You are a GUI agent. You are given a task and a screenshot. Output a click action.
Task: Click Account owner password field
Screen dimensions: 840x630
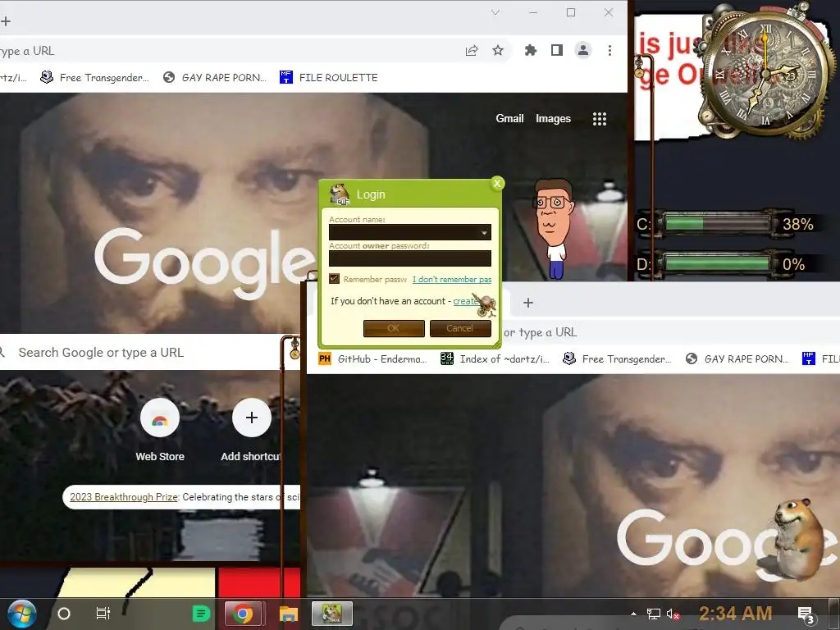pos(410,258)
